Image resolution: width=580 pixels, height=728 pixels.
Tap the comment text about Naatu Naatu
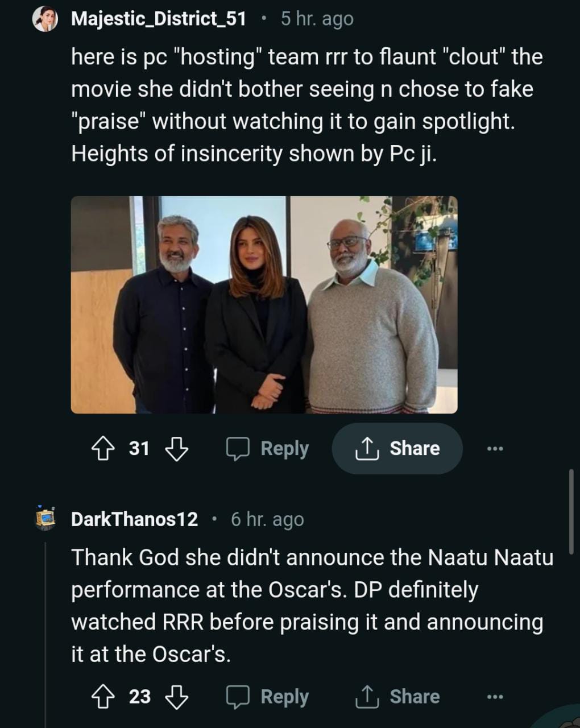click(x=312, y=606)
